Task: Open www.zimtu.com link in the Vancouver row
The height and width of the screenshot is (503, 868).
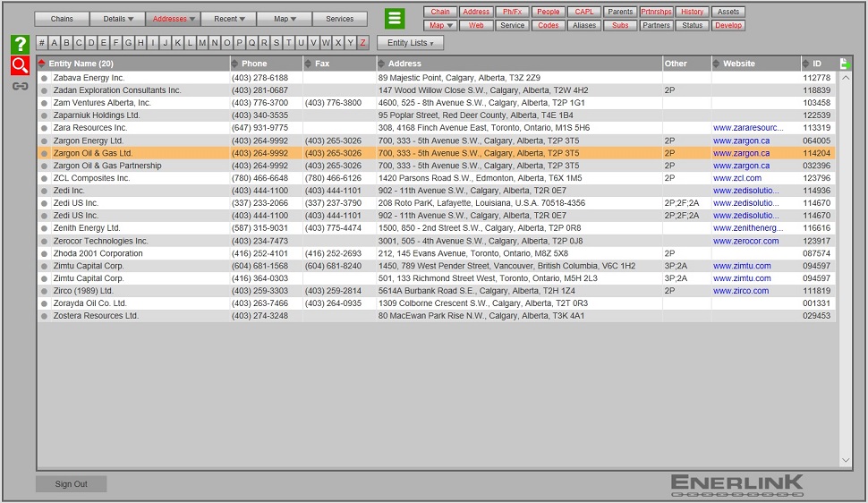Action: coord(742,266)
